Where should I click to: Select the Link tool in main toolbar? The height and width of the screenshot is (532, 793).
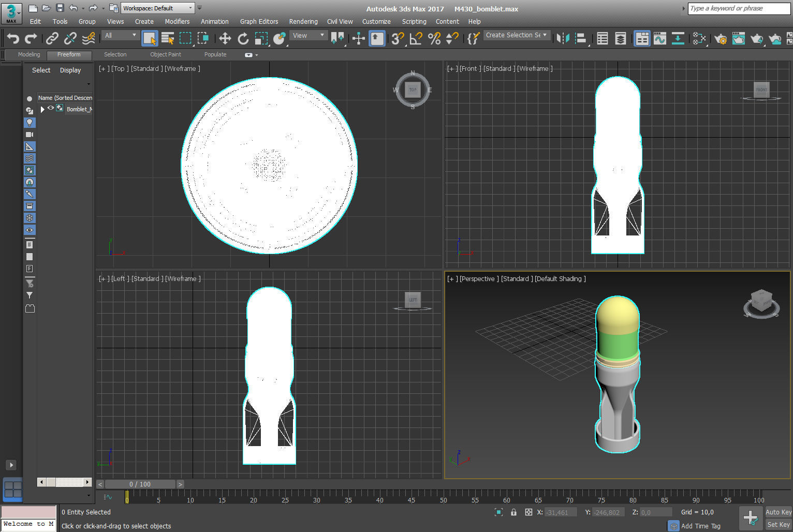(x=52, y=38)
